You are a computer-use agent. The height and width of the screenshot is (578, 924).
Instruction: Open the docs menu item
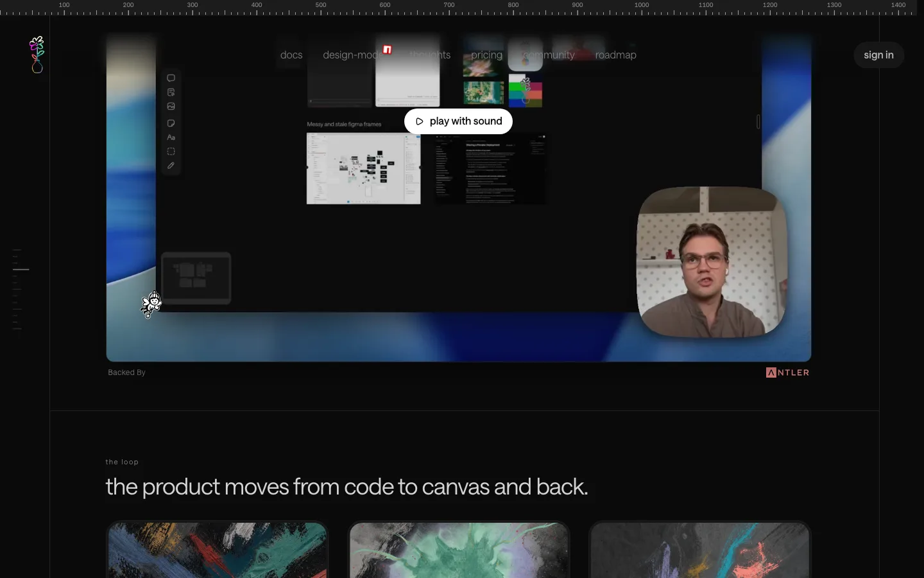point(291,55)
